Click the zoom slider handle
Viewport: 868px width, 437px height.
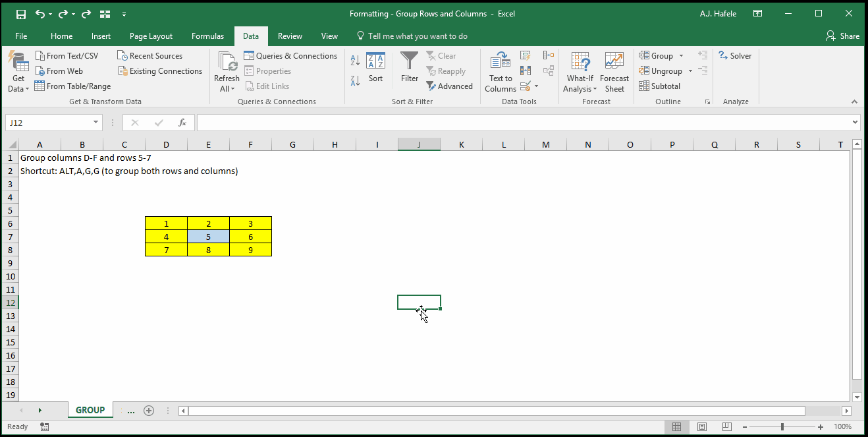782,427
